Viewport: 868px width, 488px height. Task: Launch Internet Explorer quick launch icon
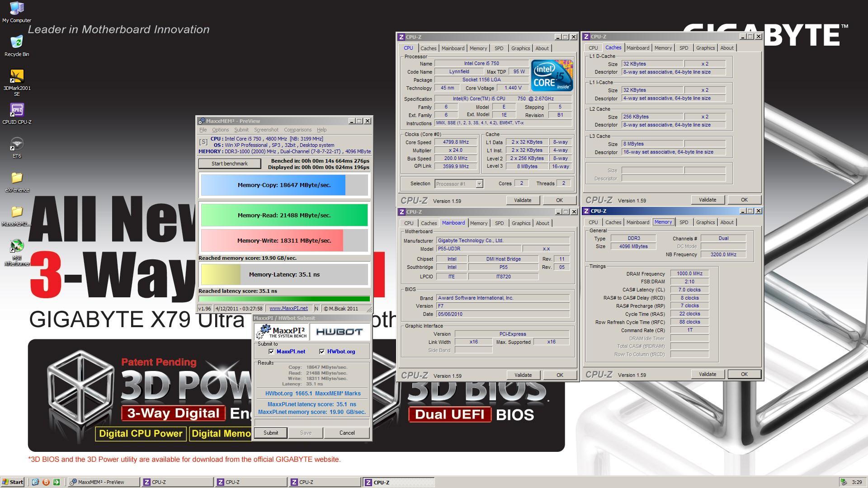[x=35, y=482]
